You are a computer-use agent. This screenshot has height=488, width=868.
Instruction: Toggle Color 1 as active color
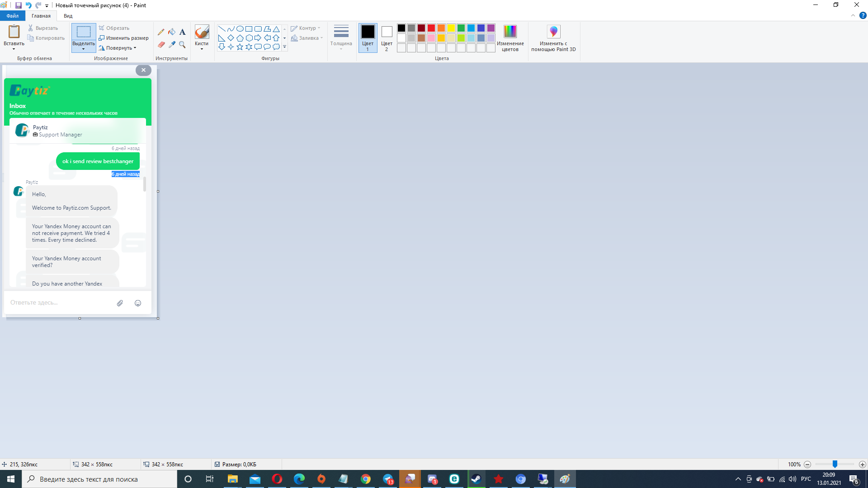(x=368, y=38)
